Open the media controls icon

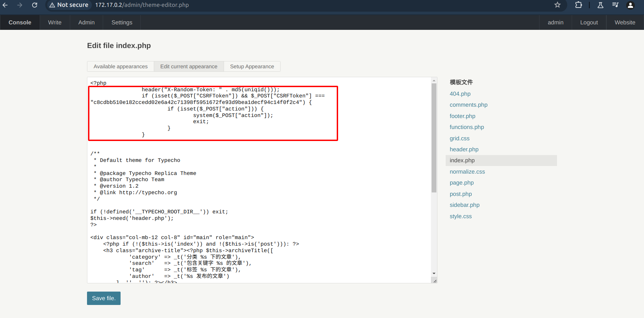coord(615,5)
